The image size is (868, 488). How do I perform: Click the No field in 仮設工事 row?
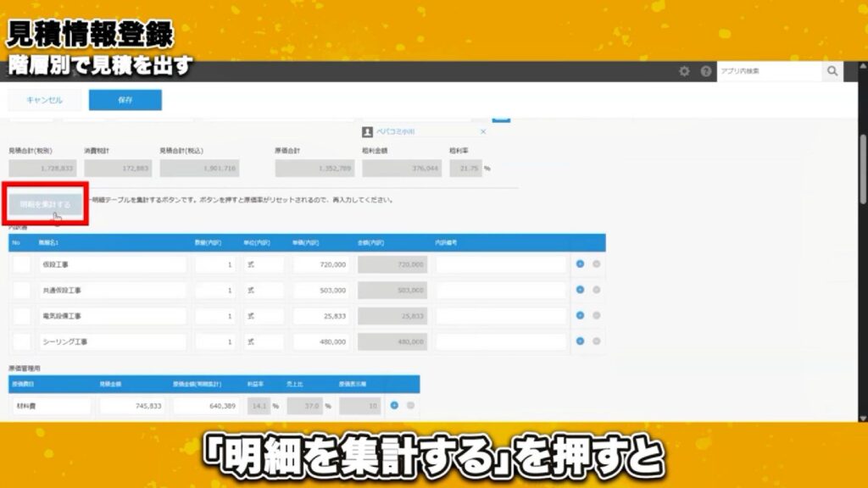pos(21,264)
